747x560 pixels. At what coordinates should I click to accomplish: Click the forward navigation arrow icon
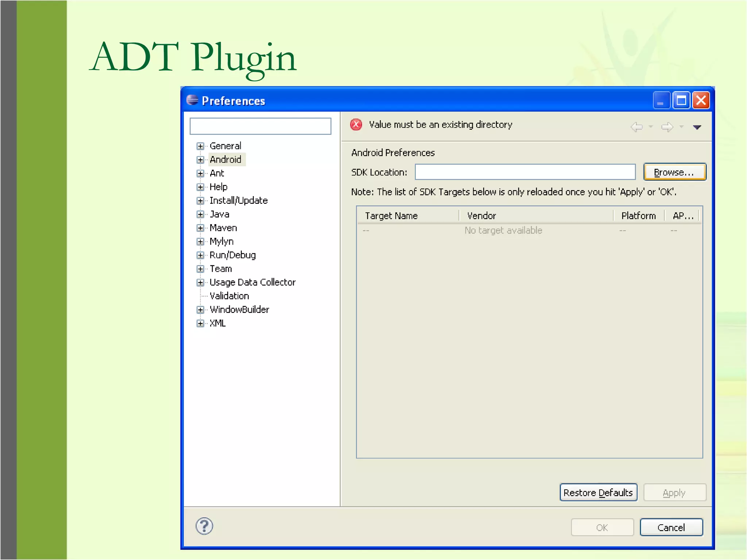(667, 127)
